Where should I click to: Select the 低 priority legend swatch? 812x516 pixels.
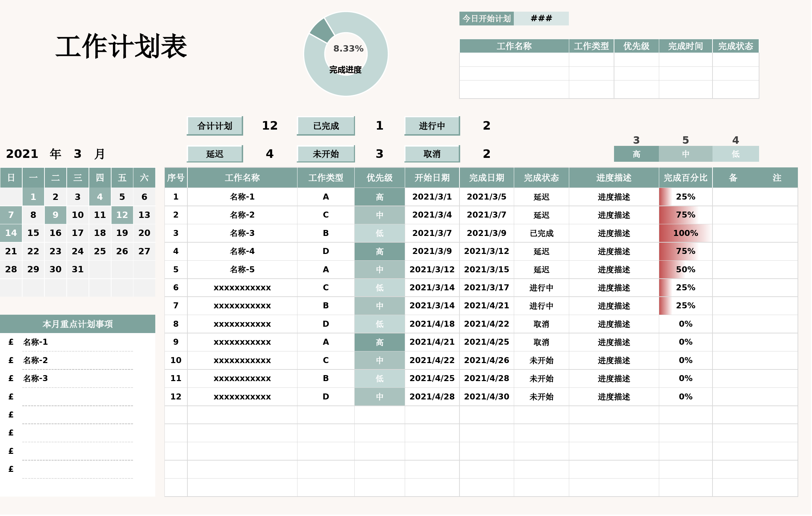pos(735,154)
